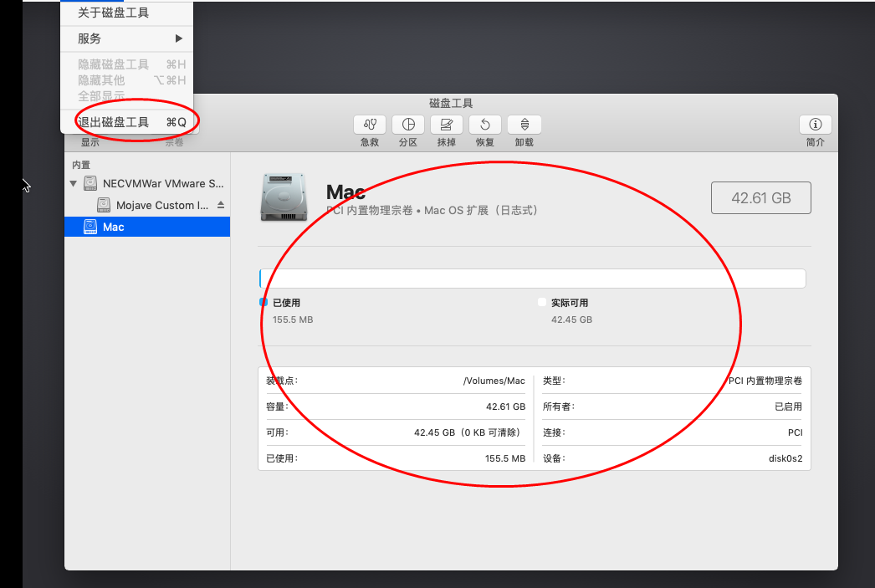This screenshot has width=875, height=588.
Task: Click the PCI 内置物理宗卷 type value
Action: (765, 381)
